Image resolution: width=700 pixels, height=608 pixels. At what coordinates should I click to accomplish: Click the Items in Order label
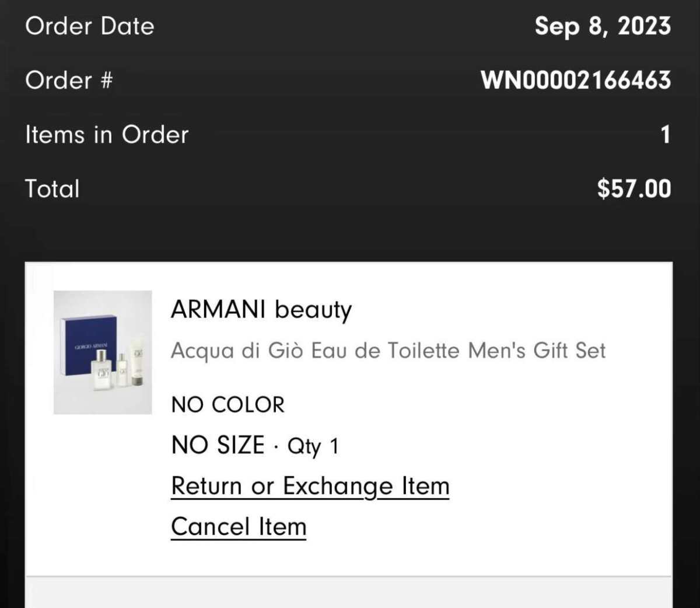pos(107,135)
